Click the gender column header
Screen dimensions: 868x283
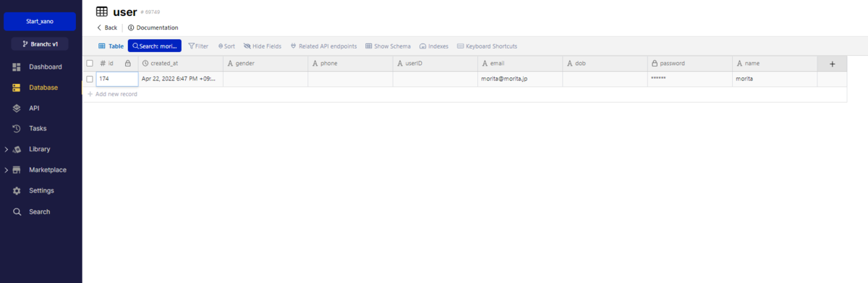pyautogui.click(x=265, y=64)
